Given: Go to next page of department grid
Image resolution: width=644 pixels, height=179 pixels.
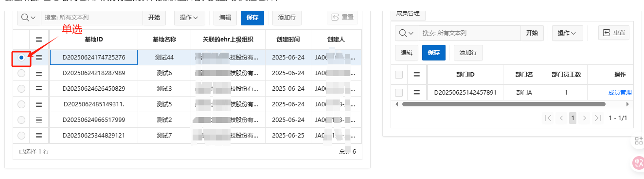Looking at the screenshot, I should coord(585,118).
